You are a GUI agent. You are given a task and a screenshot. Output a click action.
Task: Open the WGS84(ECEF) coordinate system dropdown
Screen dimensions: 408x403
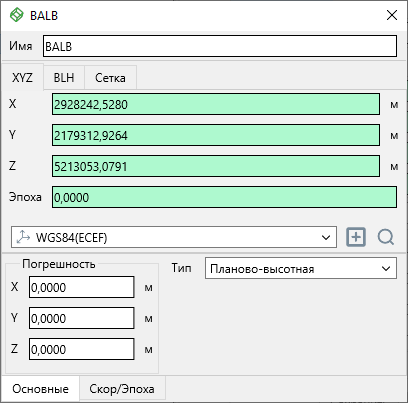[174, 237]
